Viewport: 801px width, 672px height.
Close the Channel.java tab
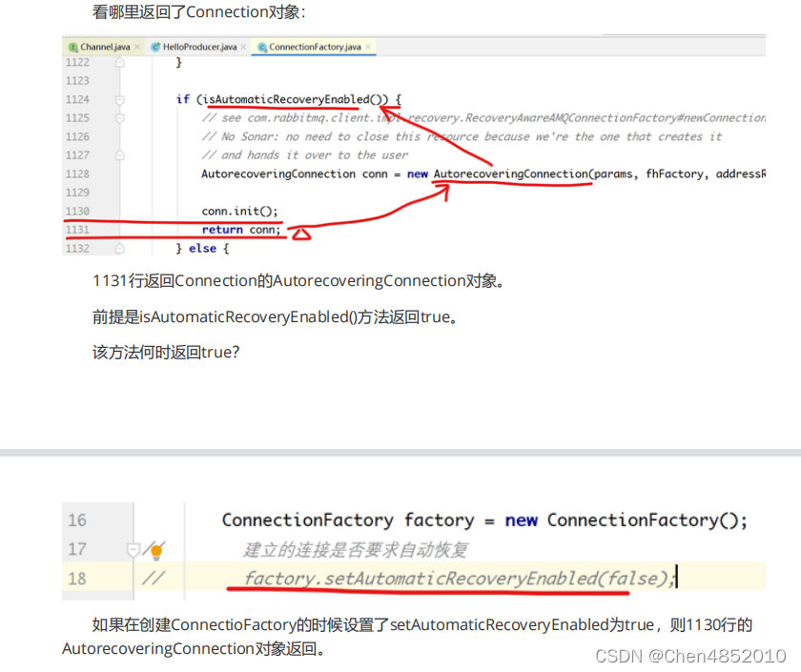point(137,47)
